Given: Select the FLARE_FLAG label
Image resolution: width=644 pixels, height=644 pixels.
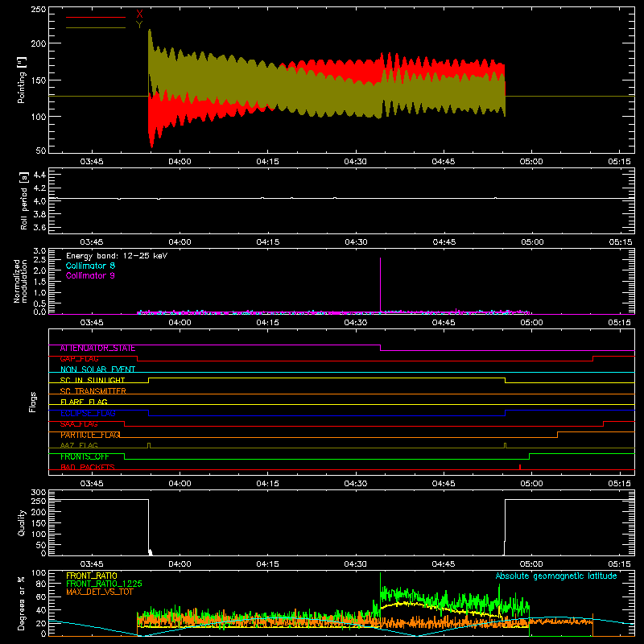Looking at the screenshot, I should [x=84, y=402].
